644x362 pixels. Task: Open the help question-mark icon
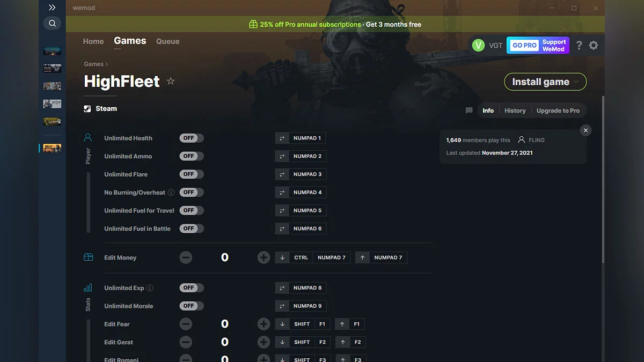[x=579, y=46]
